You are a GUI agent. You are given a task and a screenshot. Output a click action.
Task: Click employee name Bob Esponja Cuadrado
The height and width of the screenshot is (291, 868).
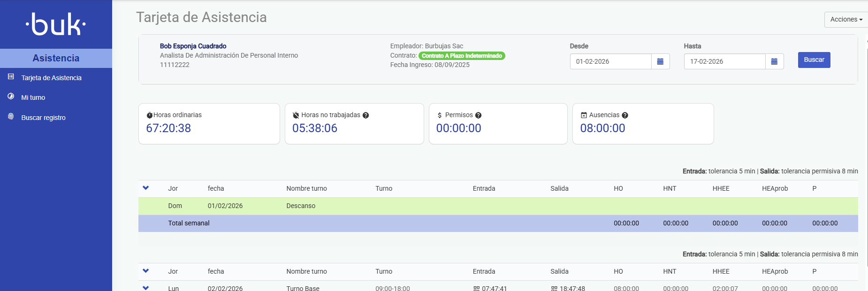[193, 46]
